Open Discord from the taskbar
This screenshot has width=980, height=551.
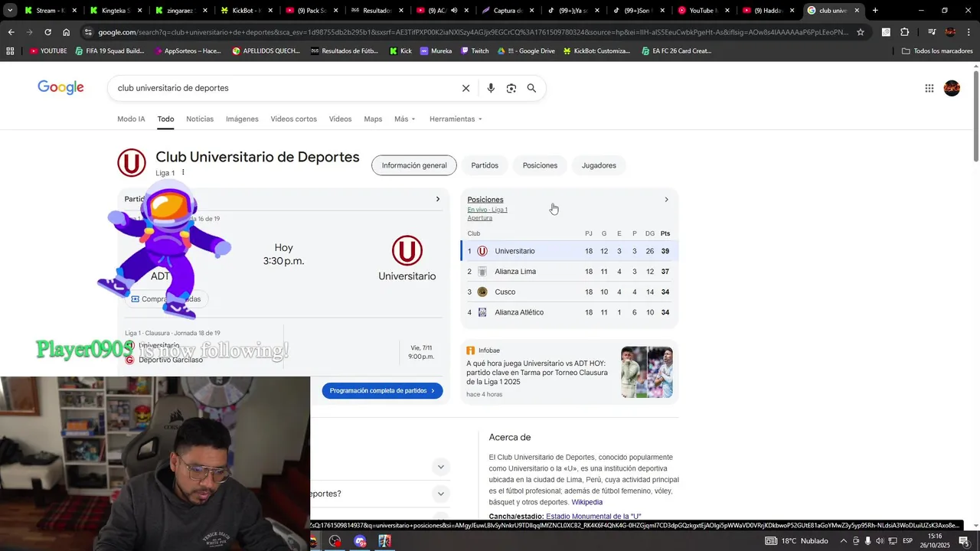[x=361, y=541]
